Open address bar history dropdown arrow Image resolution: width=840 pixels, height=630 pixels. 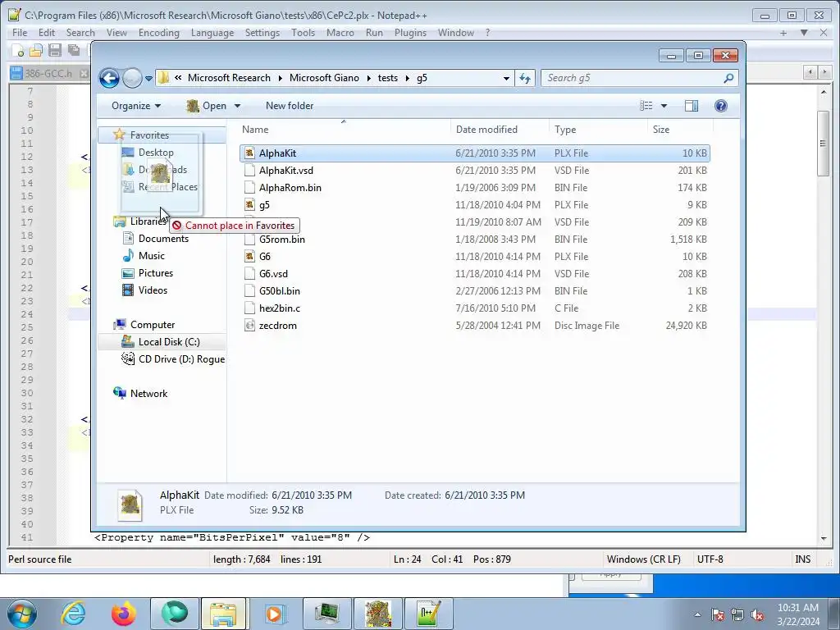[506, 78]
